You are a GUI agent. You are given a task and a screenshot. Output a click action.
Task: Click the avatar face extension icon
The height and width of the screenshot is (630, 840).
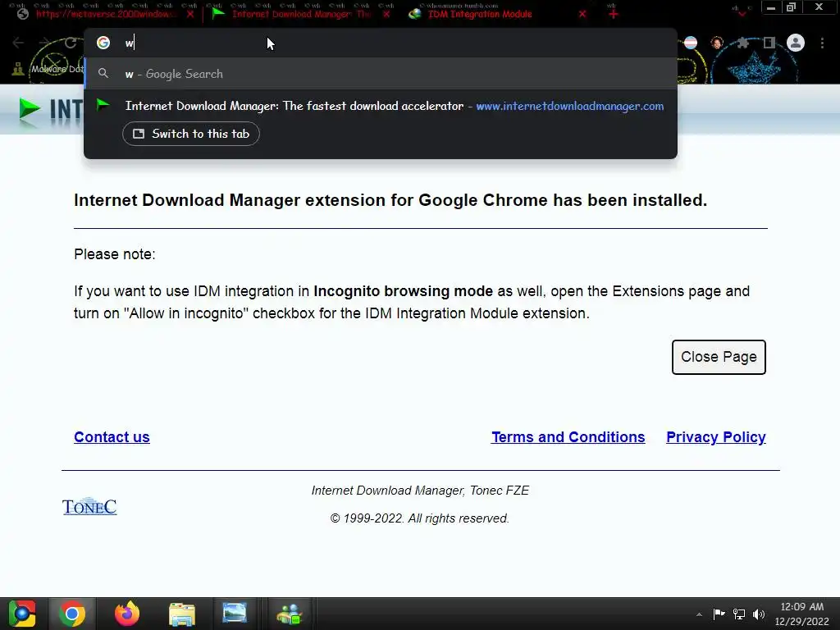tap(717, 43)
